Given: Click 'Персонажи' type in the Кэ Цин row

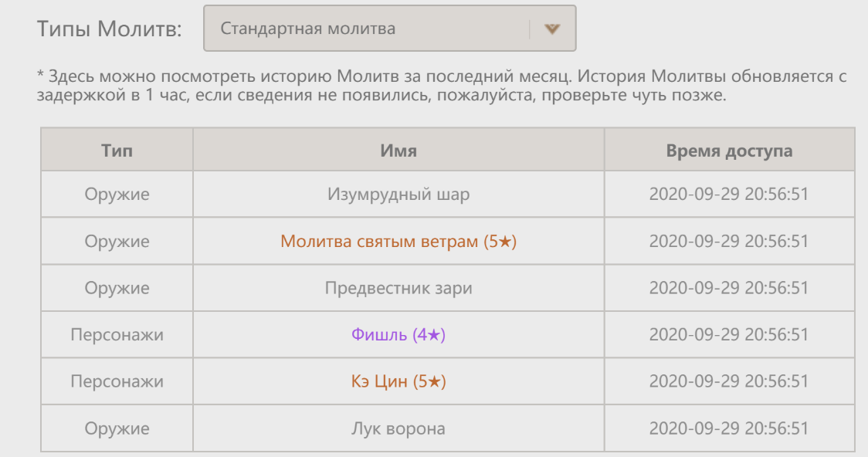Looking at the screenshot, I should 117,382.
